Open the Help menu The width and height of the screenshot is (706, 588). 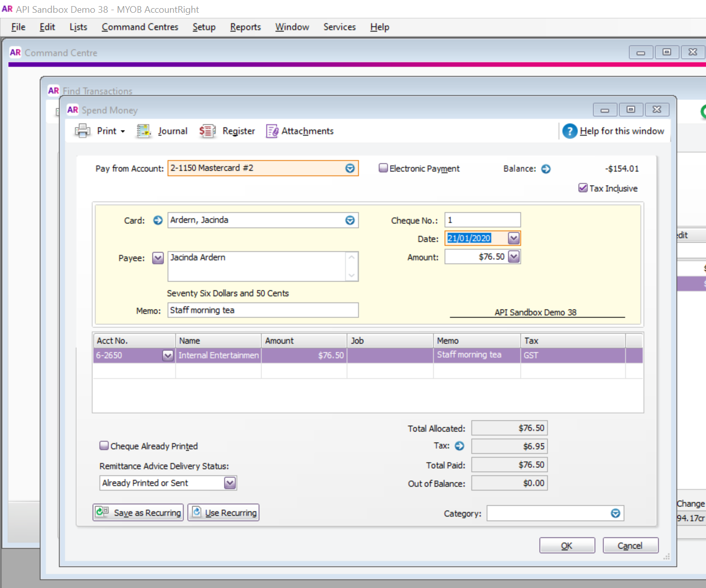click(380, 27)
